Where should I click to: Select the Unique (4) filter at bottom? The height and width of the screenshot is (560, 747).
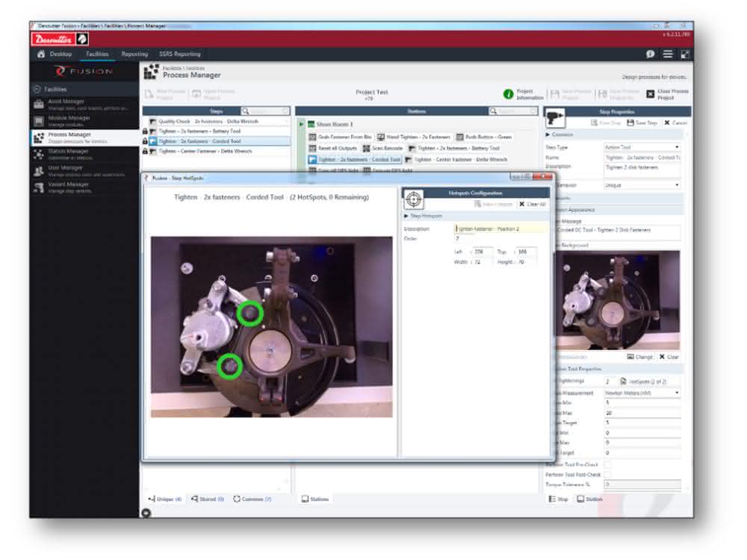[165, 499]
